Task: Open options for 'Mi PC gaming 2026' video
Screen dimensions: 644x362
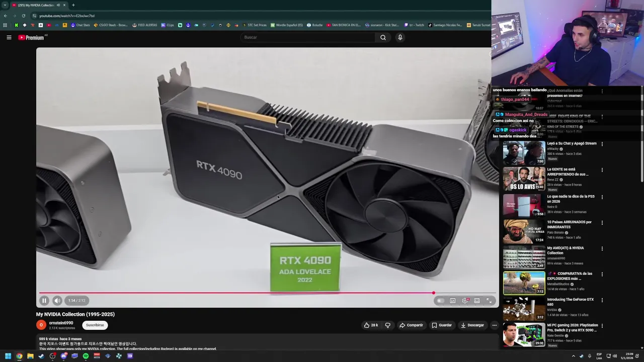Action: coord(602,326)
